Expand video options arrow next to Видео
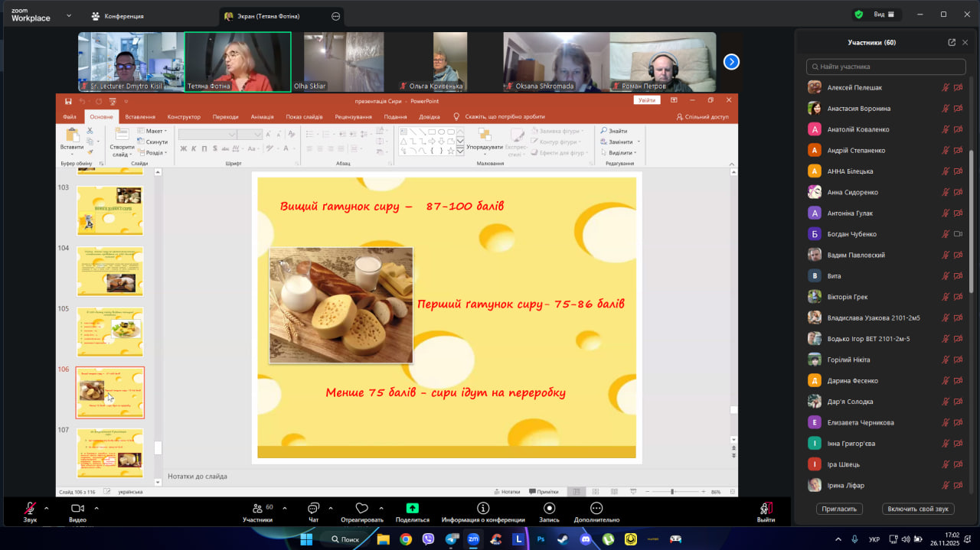Image resolution: width=980 pixels, height=550 pixels. tap(96, 508)
